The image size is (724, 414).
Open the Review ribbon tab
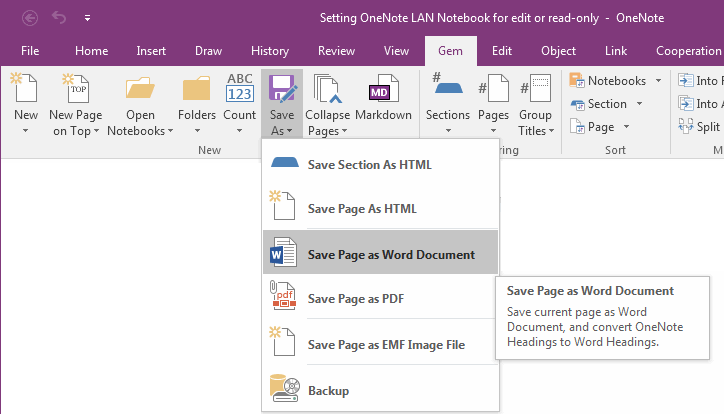(x=336, y=51)
